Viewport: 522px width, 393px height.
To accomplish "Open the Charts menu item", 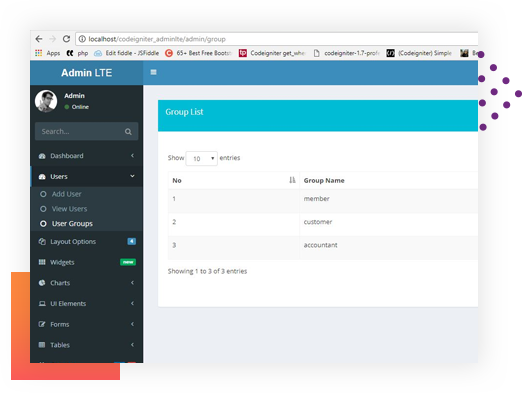I will (87, 283).
